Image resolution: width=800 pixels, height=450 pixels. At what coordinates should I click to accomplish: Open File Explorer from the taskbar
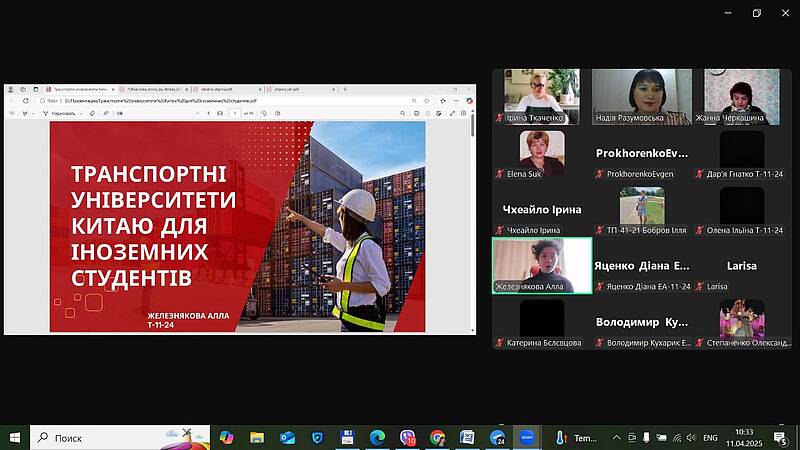(257, 438)
